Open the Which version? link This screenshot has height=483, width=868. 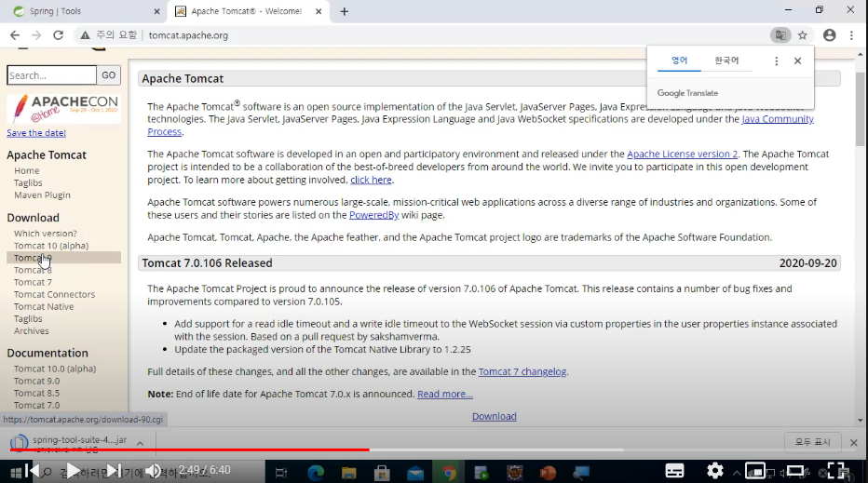point(46,234)
